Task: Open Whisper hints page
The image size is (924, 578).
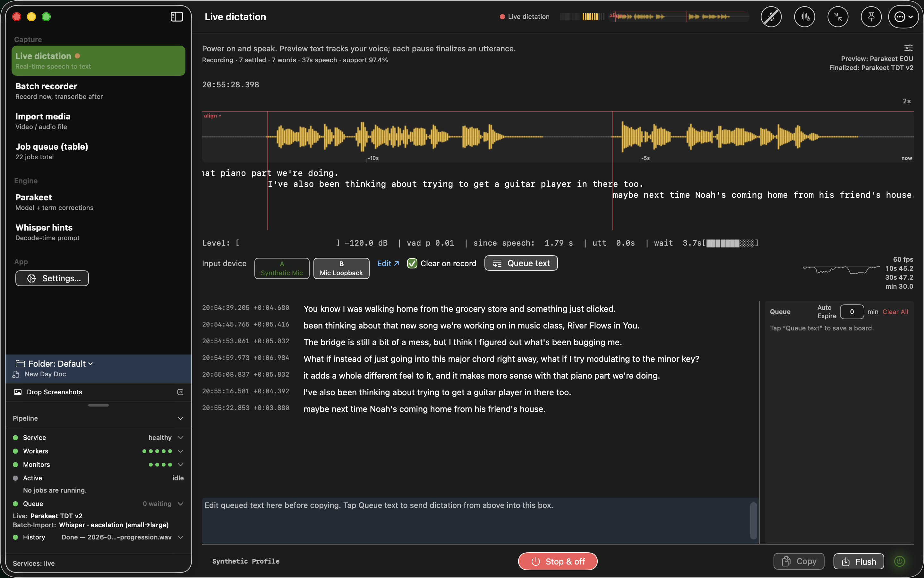Action: (x=98, y=232)
